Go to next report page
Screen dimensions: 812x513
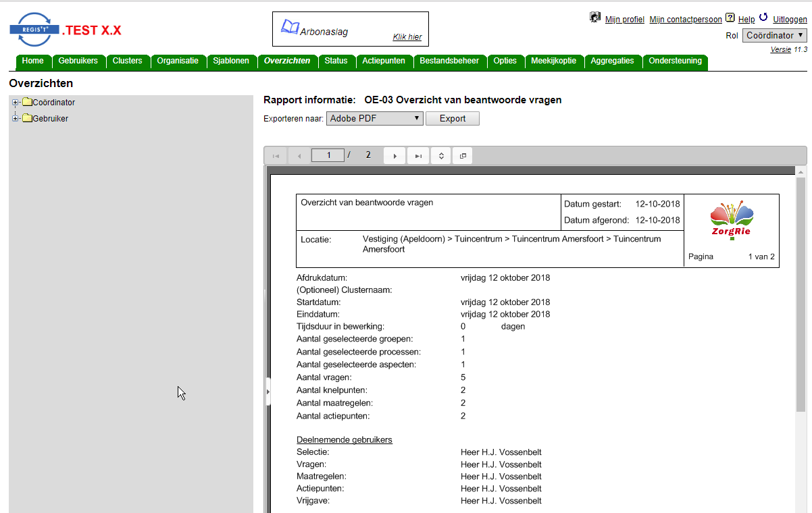click(x=395, y=156)
